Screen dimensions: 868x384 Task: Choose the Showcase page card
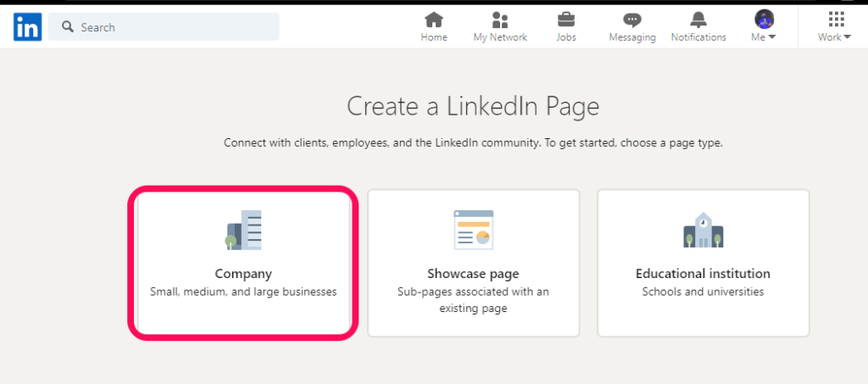pyautogui.click(x=473, y=263)
